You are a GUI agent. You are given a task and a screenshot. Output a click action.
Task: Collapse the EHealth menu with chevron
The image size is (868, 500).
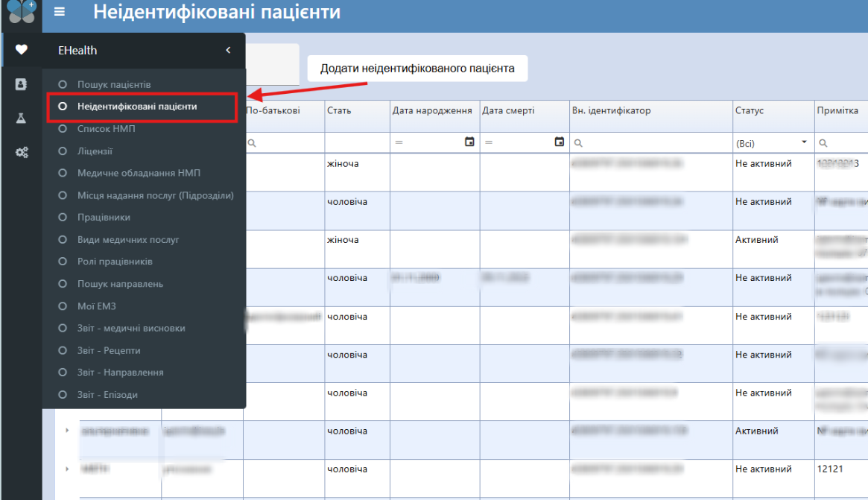[228, 50]
